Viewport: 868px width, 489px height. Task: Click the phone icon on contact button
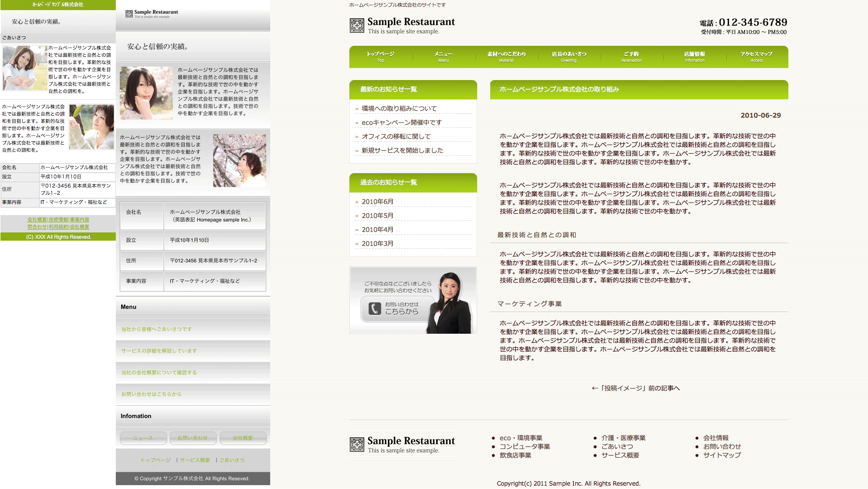375,309
